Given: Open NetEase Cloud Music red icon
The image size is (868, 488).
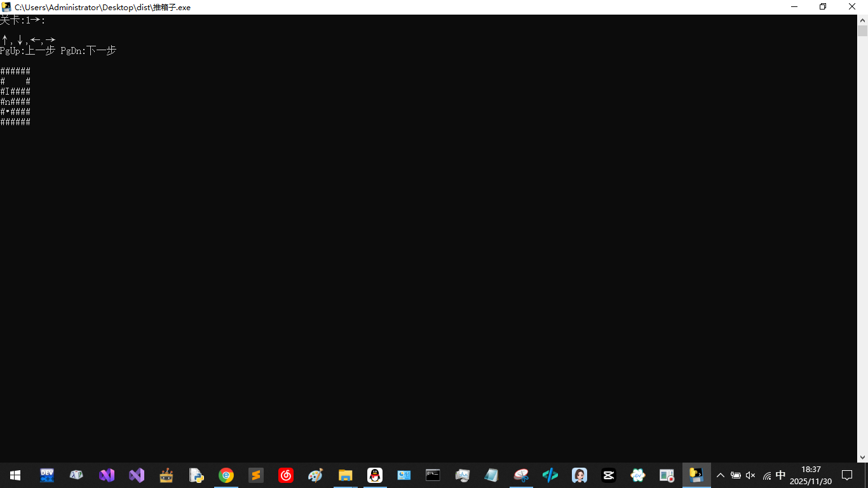Looking at the screenshot, I should pyautogui.click(x=286, y=475).
